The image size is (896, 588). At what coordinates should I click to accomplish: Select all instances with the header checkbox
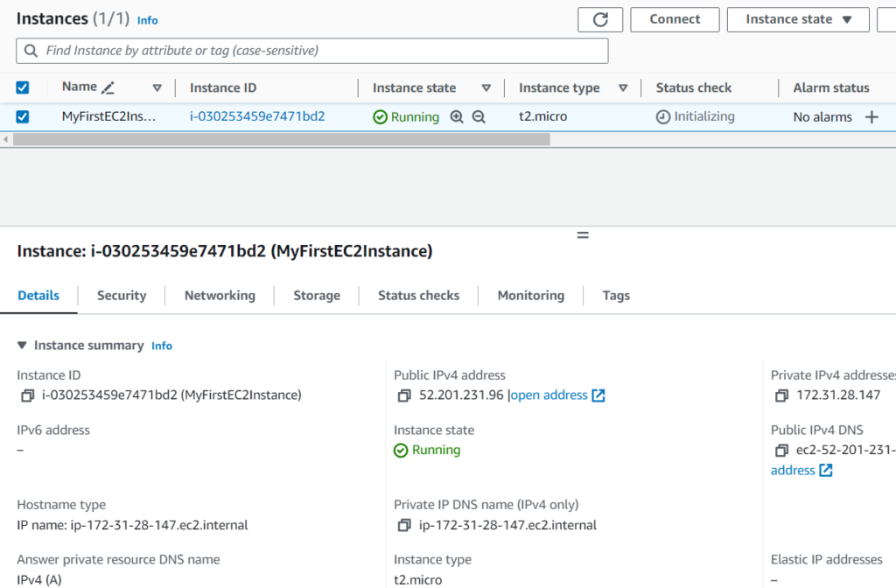(x=22, y=87)
